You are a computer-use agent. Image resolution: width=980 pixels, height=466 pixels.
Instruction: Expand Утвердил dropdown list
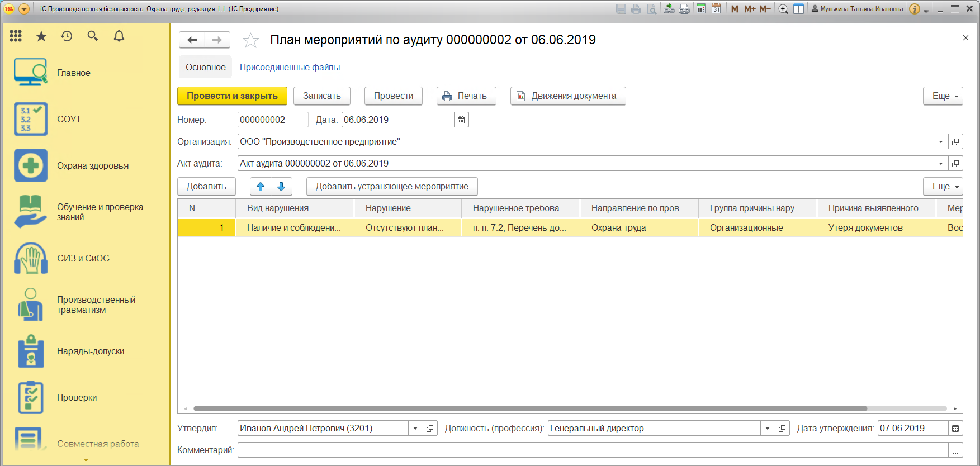pos(415,429)
